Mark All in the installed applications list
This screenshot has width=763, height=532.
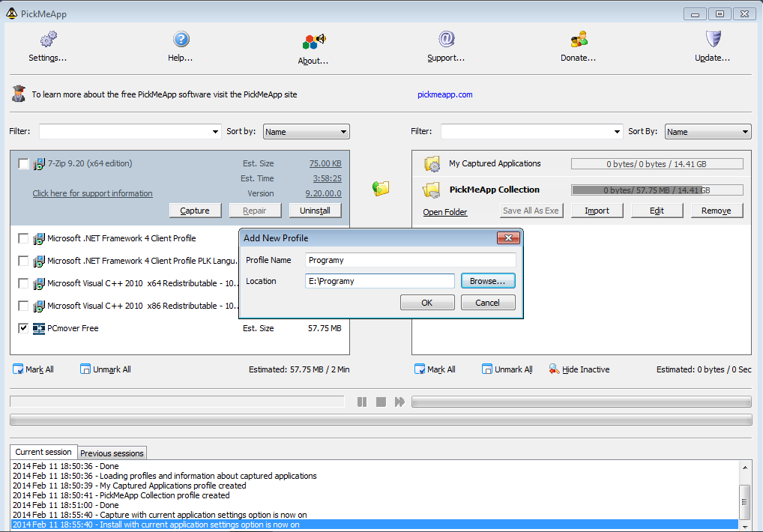point(33,369)
